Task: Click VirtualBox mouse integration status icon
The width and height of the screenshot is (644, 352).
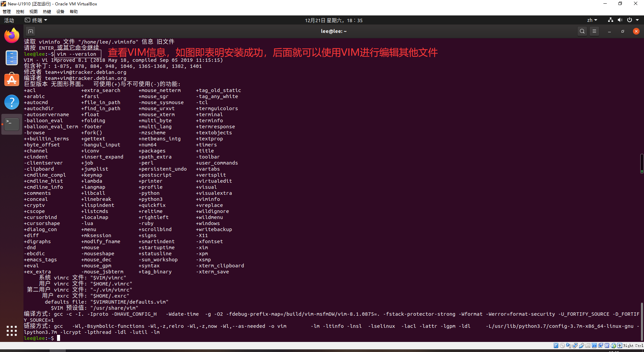Action: point(613,346)
